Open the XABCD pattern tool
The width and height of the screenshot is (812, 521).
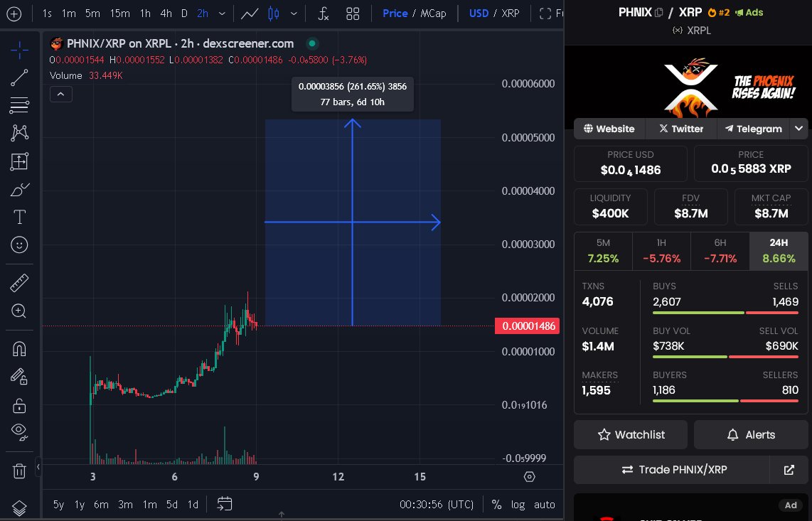[x=19, y=133]
